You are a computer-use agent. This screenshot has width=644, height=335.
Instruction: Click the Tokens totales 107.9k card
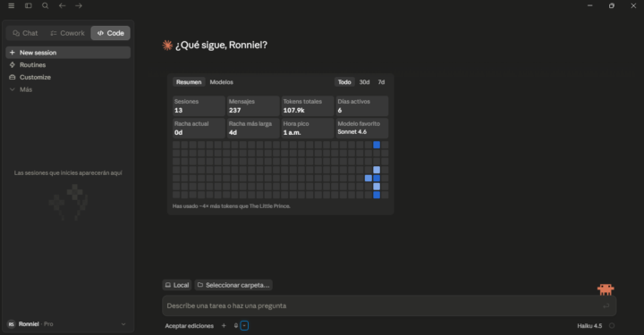308,105
